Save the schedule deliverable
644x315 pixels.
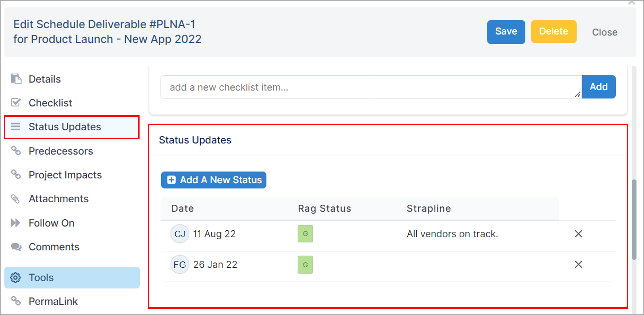tap(506, 32)
